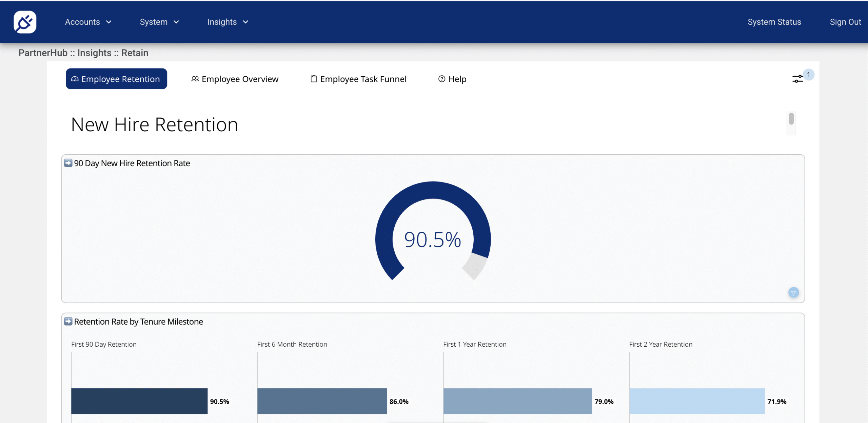The height and width of the screenshot is (423, 868).
Task: Click the filter count badge showing 1
Action: point(808,75)
